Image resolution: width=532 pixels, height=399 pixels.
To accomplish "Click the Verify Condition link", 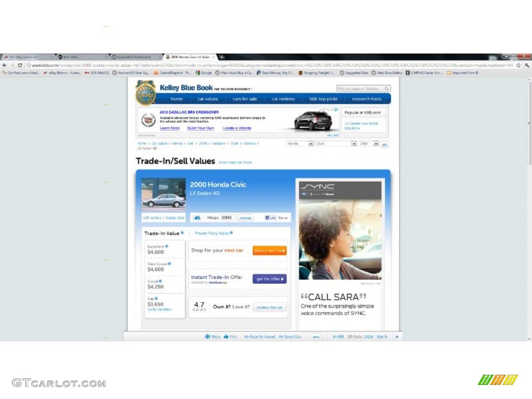I will coord(159,310).
